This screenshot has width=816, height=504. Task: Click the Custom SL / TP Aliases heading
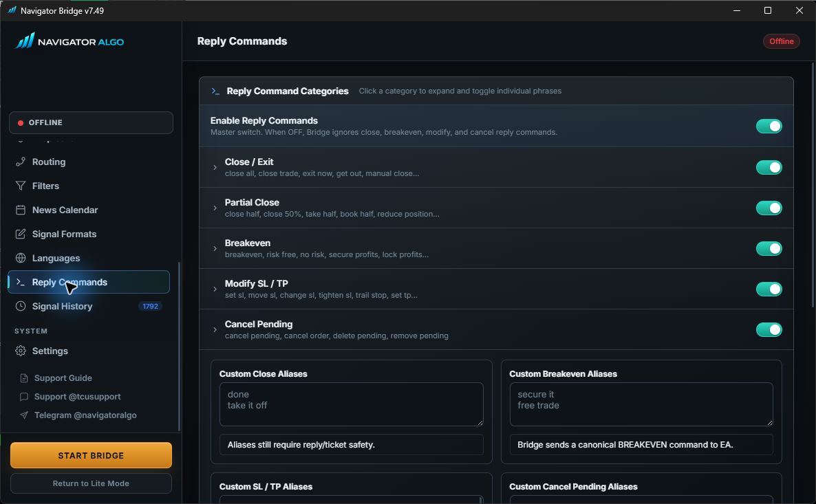266,487
